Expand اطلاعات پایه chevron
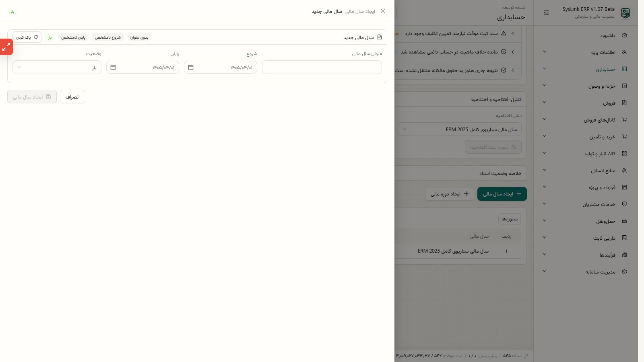 544,52
